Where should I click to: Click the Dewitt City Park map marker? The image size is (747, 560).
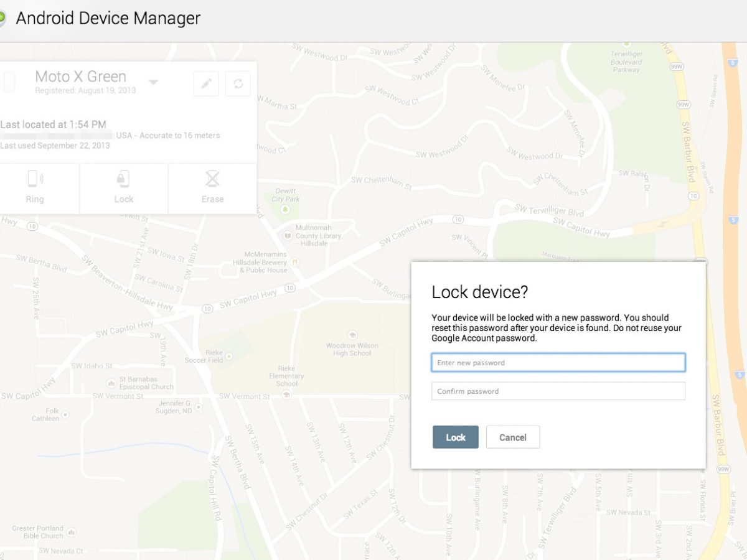[x=285, y=210]
